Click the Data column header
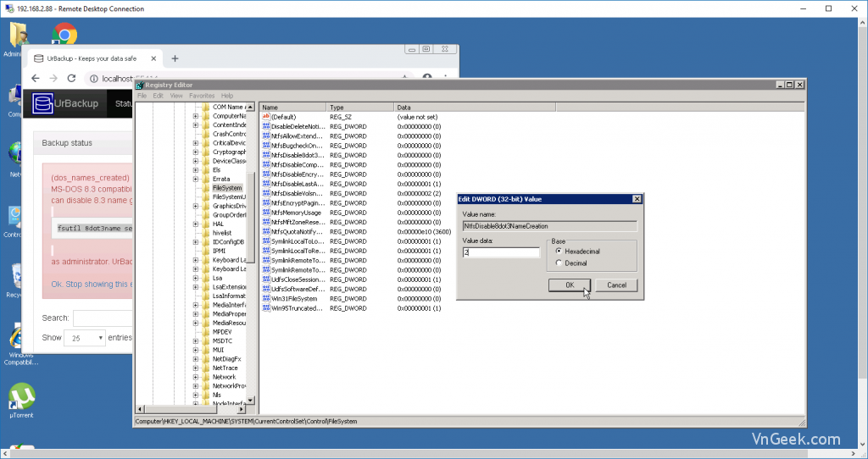The height and width of the screenshot is (459, 868). click(x=475, y=108)
